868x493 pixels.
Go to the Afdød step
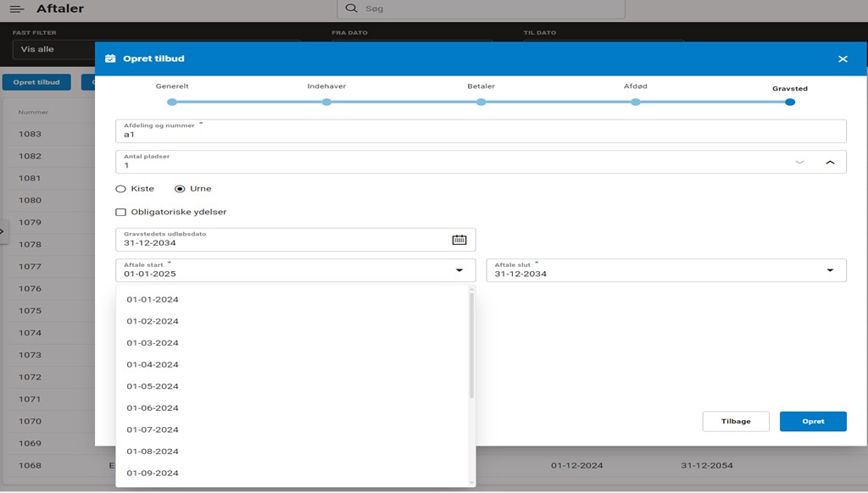[636, 102]
